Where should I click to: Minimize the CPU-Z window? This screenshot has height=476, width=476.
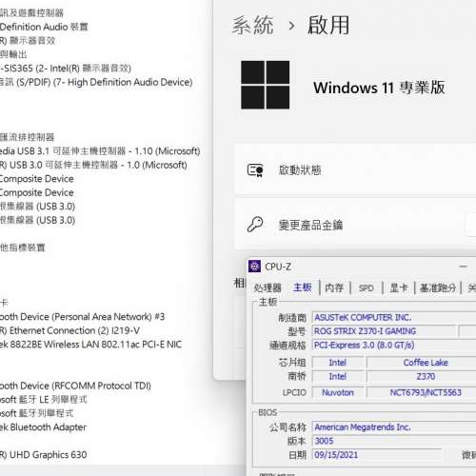(463, 267)
